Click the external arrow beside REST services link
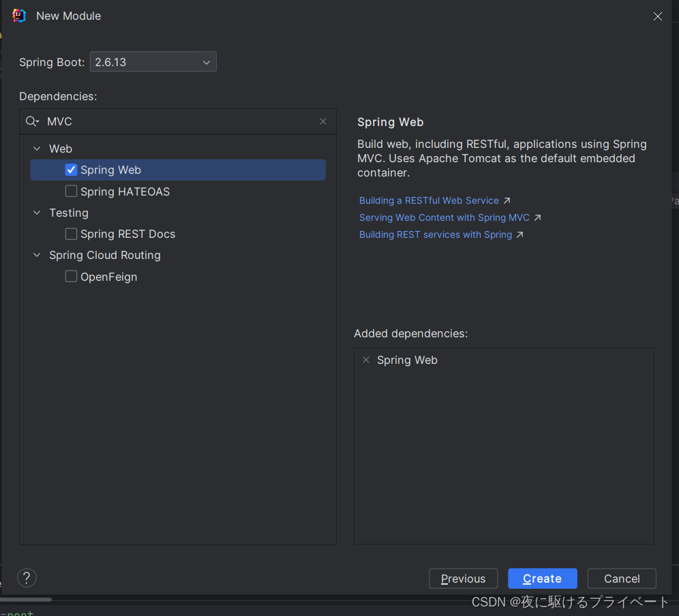The width and height of the screenshot is (679, 616). coord(519,234)
